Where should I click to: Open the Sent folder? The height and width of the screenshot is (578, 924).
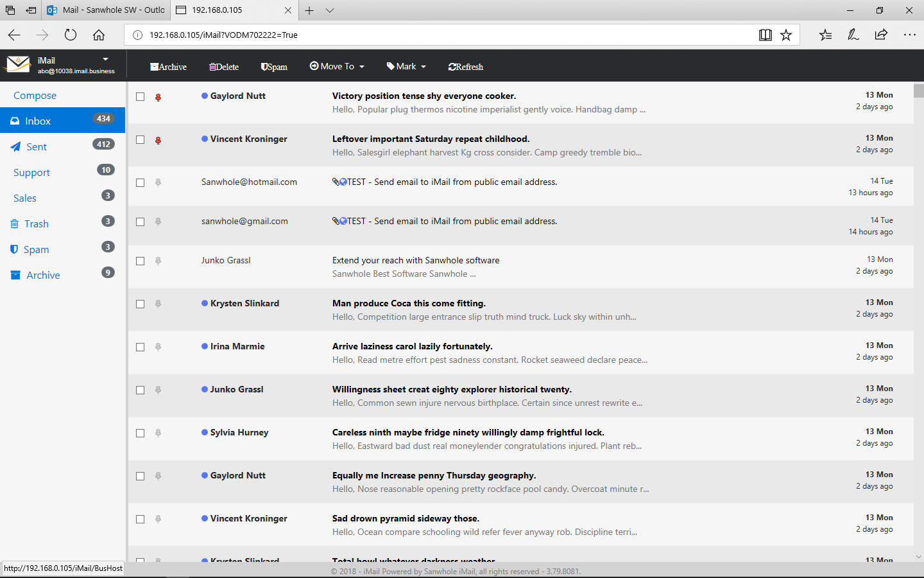(37, 147)
